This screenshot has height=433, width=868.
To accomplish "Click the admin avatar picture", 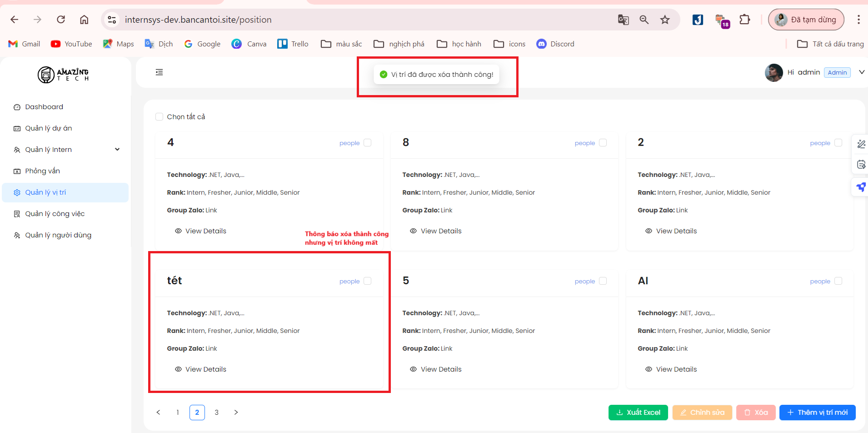I will [773, 73].
